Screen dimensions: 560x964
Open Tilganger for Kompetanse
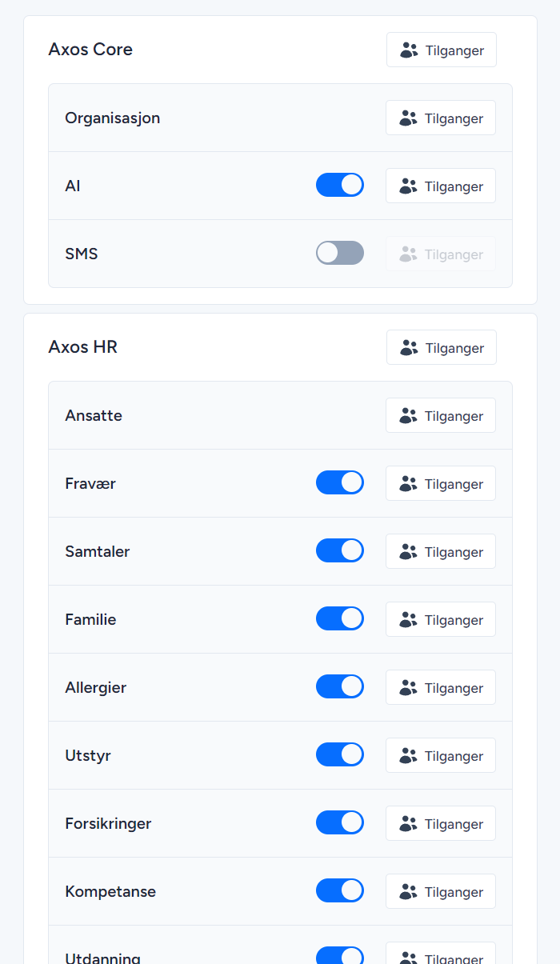(x=440, y=891)
